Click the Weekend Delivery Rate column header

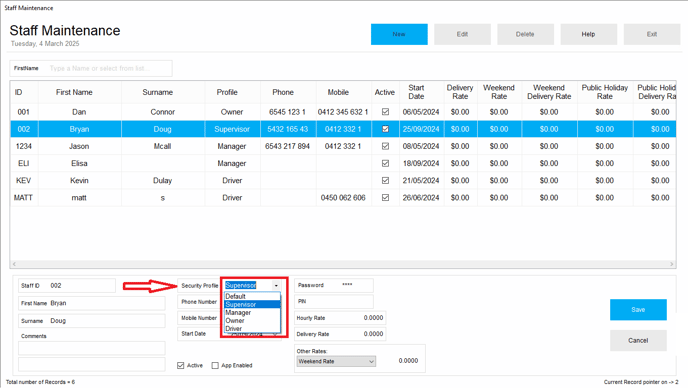pos(549,92)
